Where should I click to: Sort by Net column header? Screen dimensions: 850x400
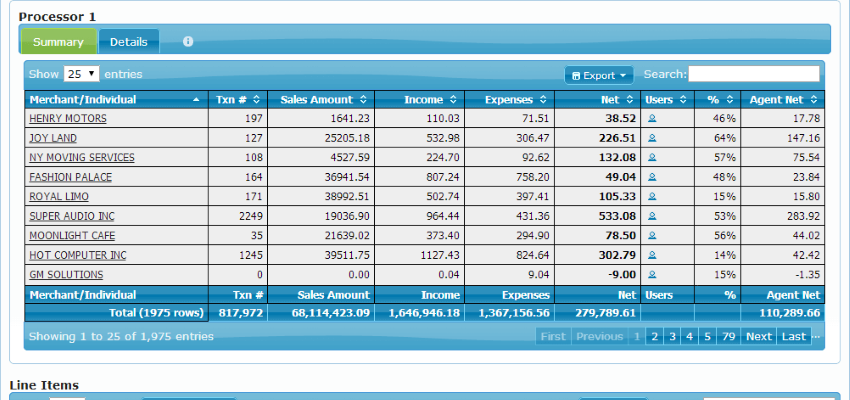[x=598, y=100]
